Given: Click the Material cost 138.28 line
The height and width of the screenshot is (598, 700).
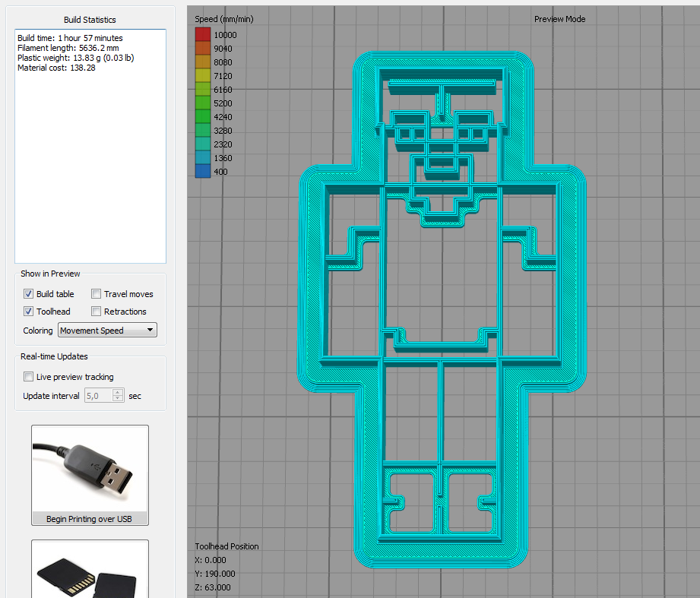Looking at the screenshot, I should pos(56,68).
